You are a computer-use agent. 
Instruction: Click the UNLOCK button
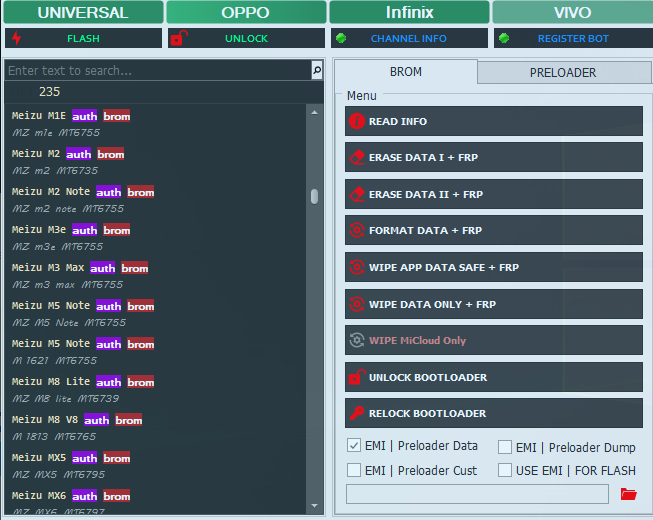point(246,38)
